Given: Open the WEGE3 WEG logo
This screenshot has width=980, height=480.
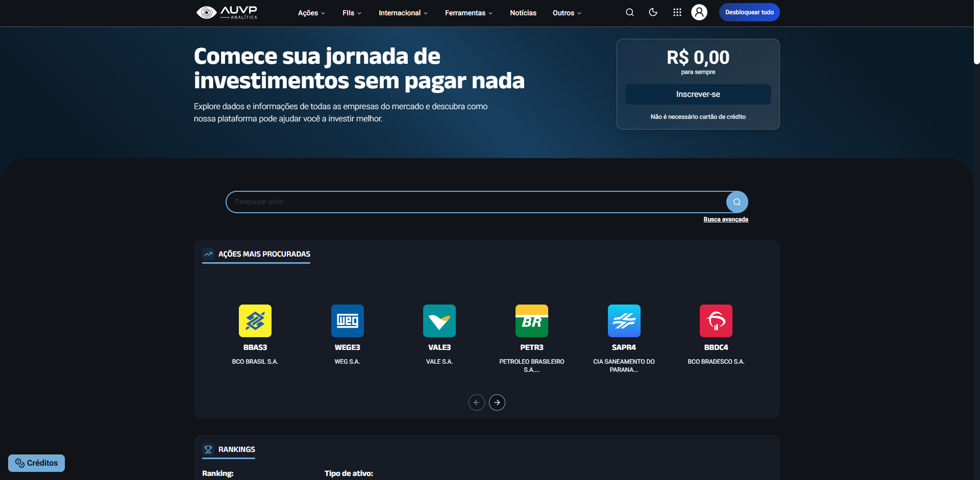Looking at the screenshot, I should coord(348,321).
